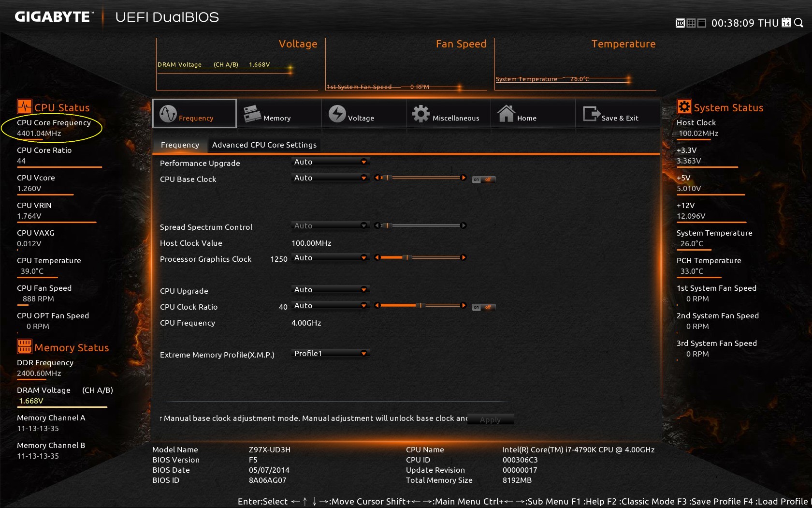Image resolution: width=812 pixels, height=508 pixels.
Task: Decrease CPU Clock Ratio with left arrow
Action: [377, 305]
